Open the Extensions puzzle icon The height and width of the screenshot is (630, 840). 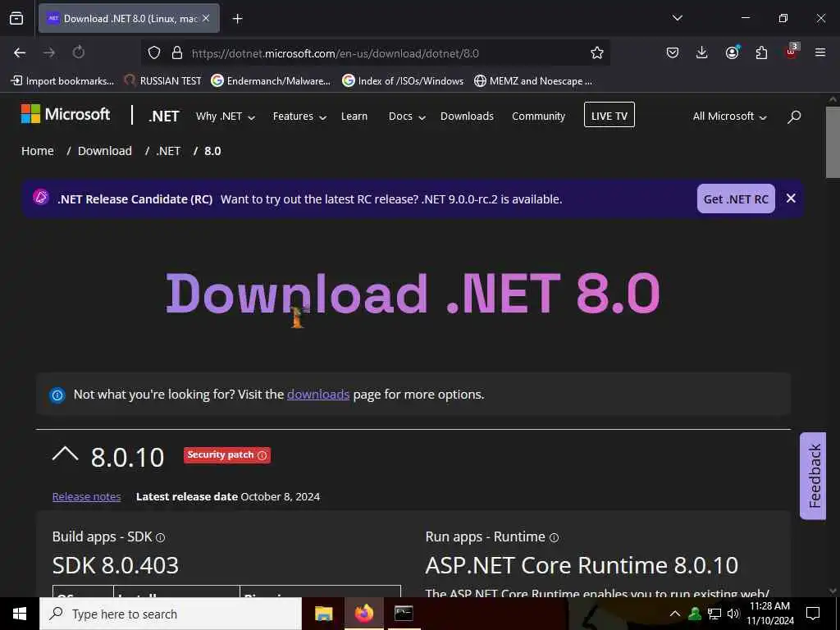(761, 52)
